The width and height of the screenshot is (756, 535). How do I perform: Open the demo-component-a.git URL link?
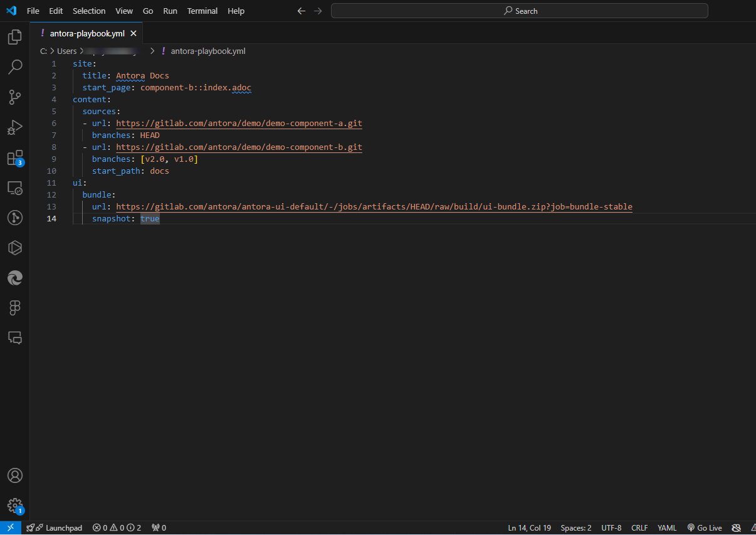(239, 124)
